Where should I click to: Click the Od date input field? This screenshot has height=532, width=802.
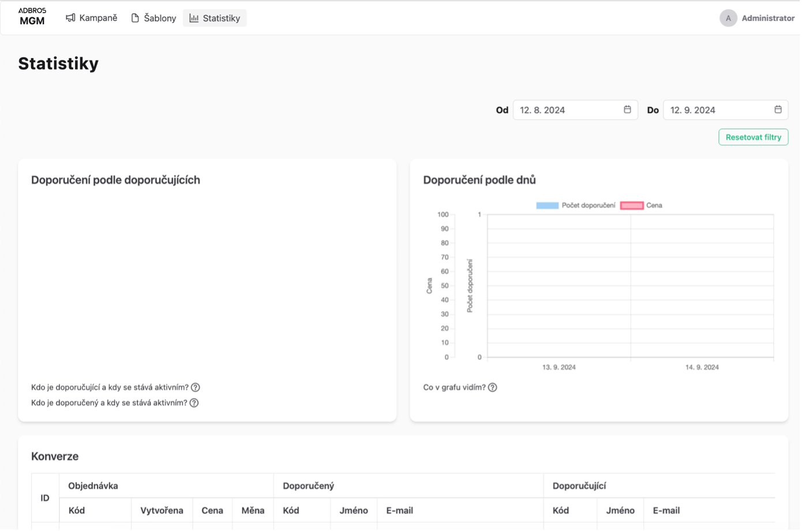575,110
